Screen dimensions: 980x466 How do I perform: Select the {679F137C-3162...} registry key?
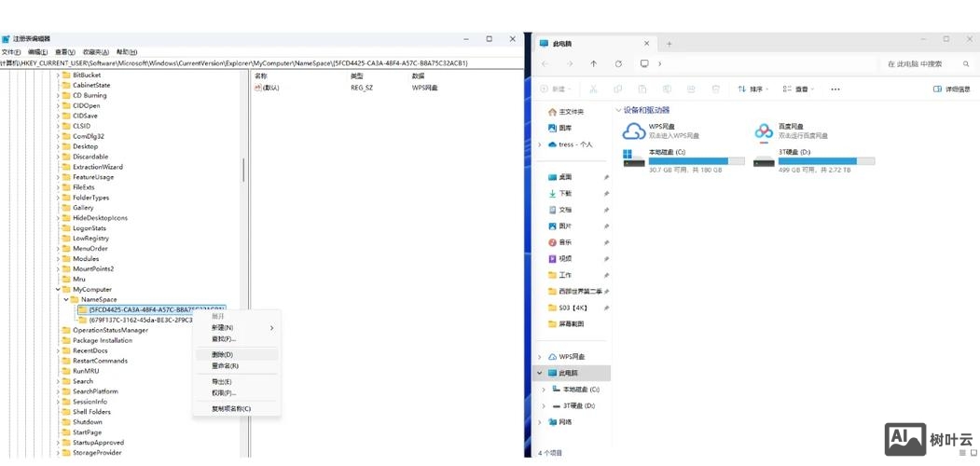tap(140, 320)
